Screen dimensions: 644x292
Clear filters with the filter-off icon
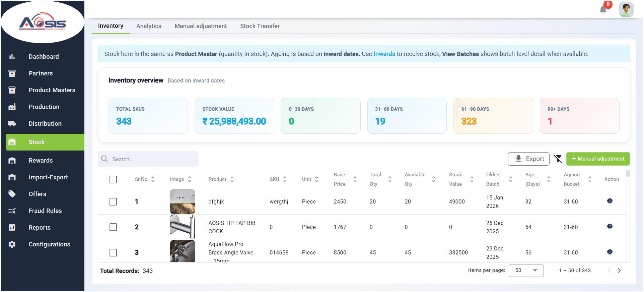(558, 159)
